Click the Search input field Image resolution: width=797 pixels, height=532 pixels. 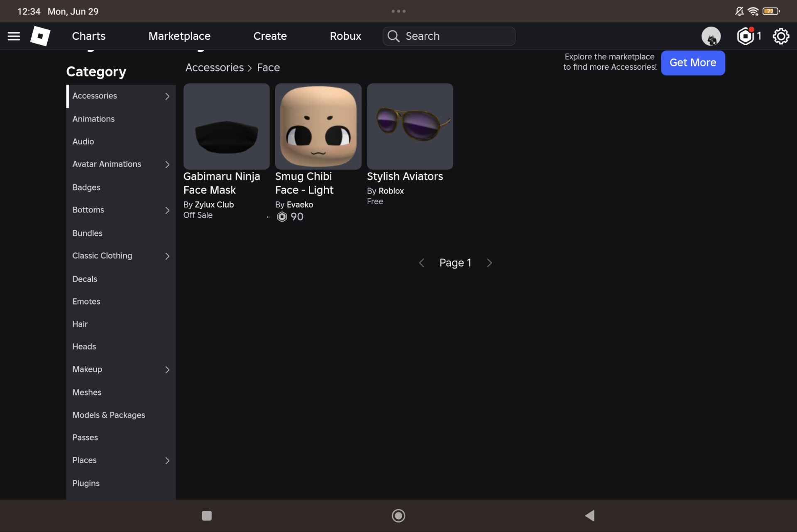tap(449, 36)
